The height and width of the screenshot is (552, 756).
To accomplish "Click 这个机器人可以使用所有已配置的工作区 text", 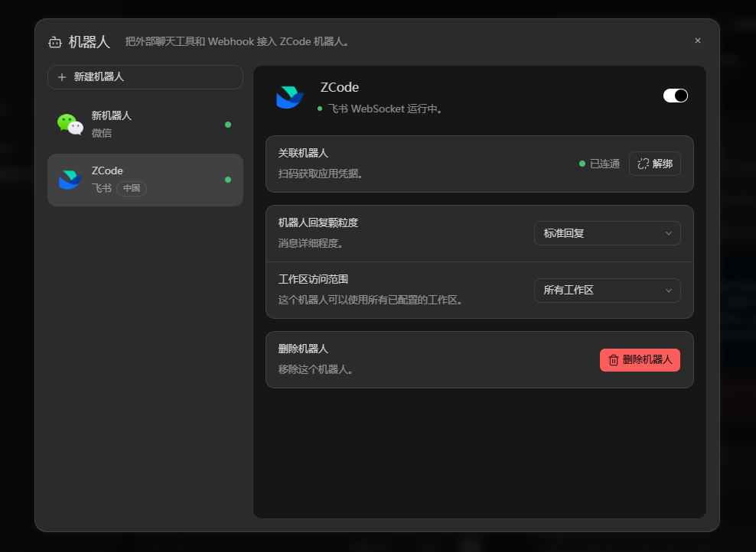I will [370, 300].
